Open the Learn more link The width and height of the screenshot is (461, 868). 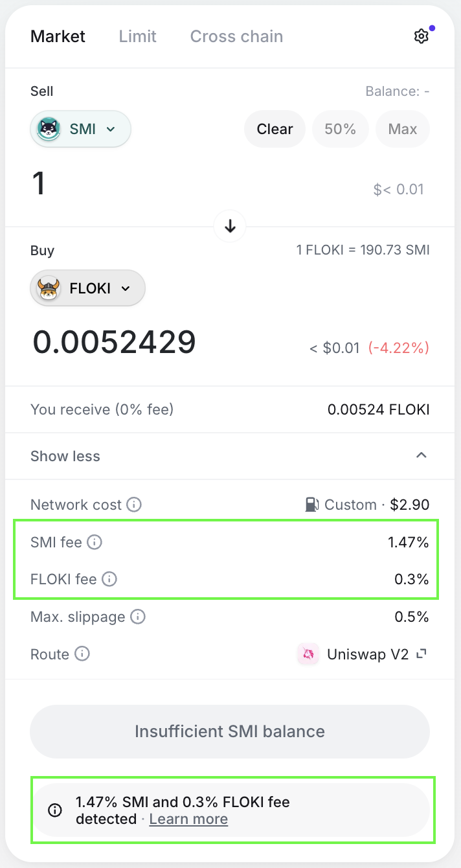[x=188, y=819]
